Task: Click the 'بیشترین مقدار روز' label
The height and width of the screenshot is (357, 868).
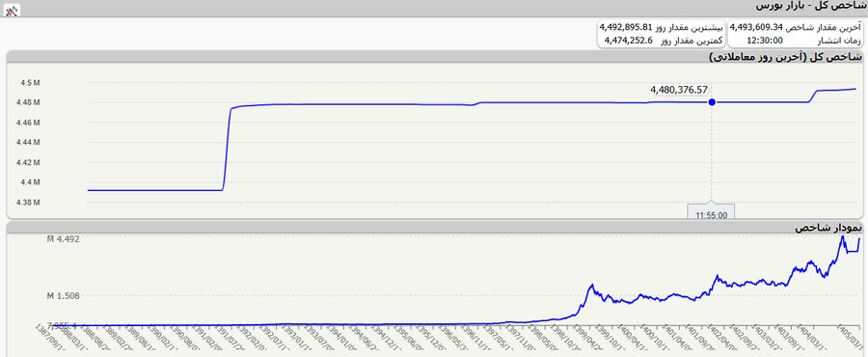Action: pos(690,27)
